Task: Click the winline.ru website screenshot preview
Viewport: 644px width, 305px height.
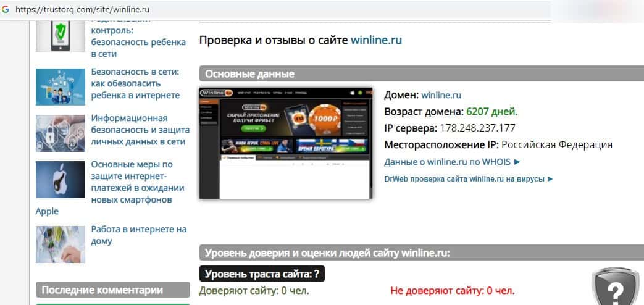Action: 286,143
